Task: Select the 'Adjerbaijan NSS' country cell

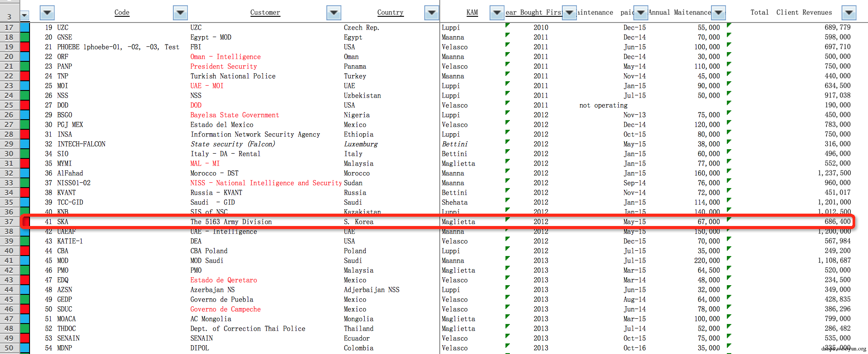Action: click(372, 290)
